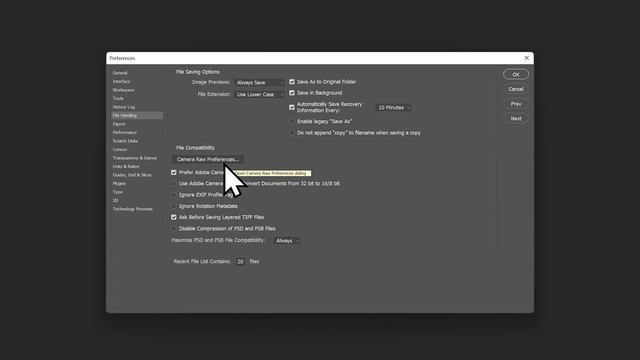
Task: Enable Ignore Rotation Metadata checkbox
Action: pyautogui.click(x=174, y=206)
